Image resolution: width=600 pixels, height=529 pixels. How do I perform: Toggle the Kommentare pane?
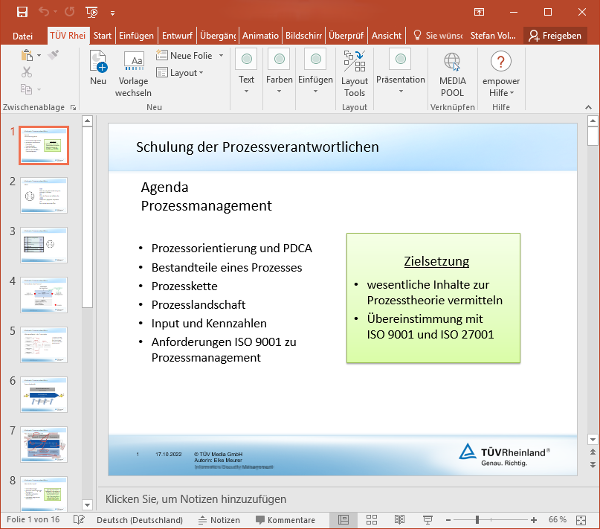[284, 520]
